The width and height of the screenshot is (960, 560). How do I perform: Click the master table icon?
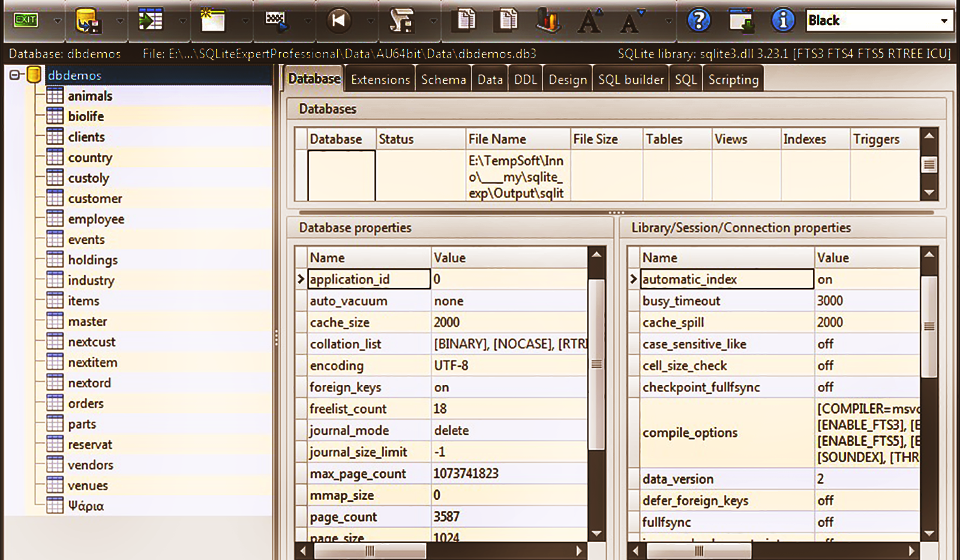click(x=55, y=321)
